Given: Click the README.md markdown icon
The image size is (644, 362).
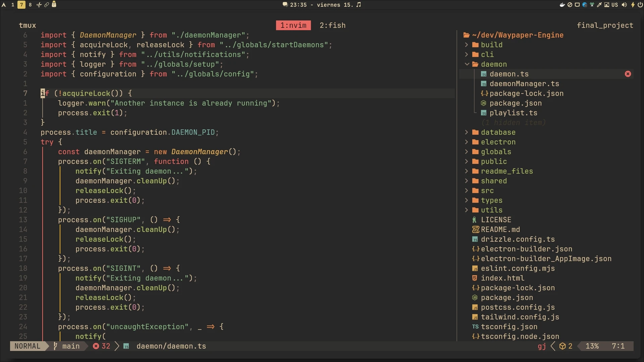Looking at the screenshot, I should click(476, 230).
